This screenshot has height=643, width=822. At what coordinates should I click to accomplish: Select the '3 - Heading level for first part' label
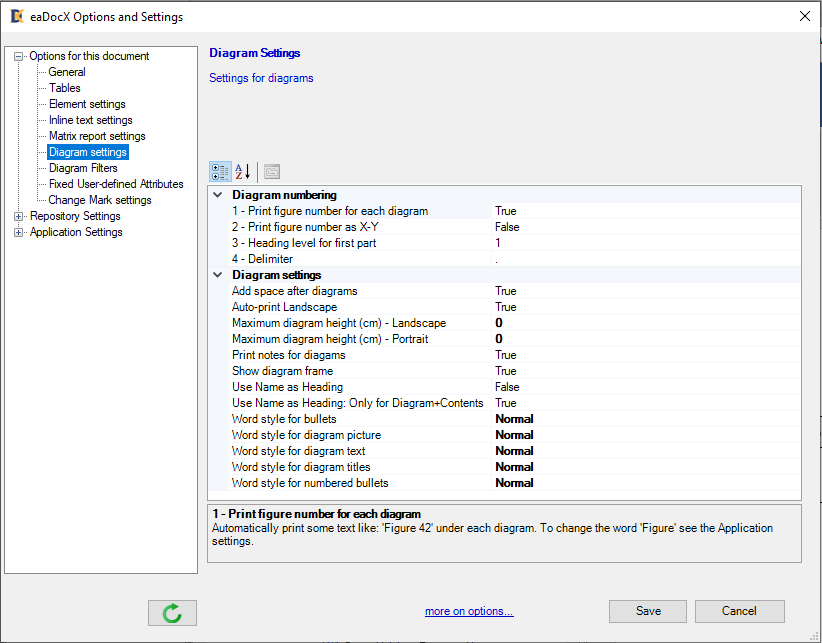pyautogui.click(x=304, y=243)
